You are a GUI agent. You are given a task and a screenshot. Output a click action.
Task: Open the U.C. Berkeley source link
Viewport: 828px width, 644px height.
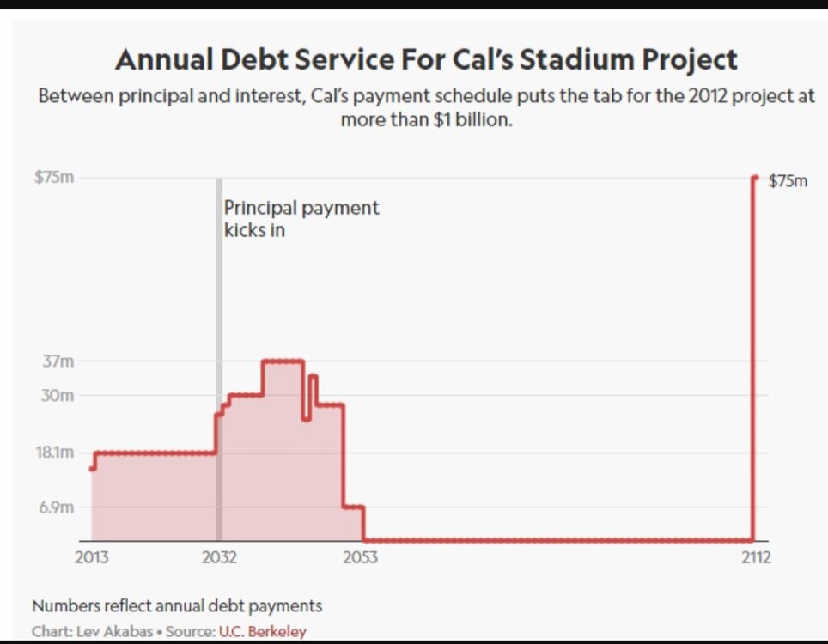coord(262,631)
